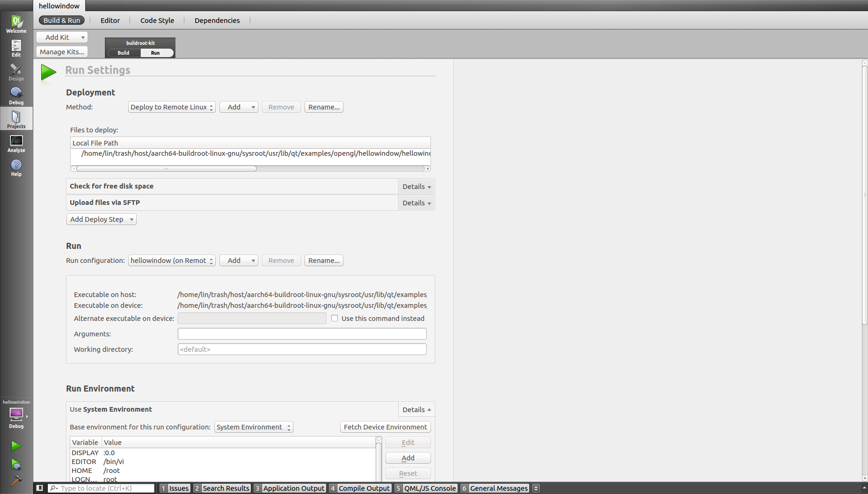
Task: Click the Manage Kits button
Action: (x=62, y=52)
